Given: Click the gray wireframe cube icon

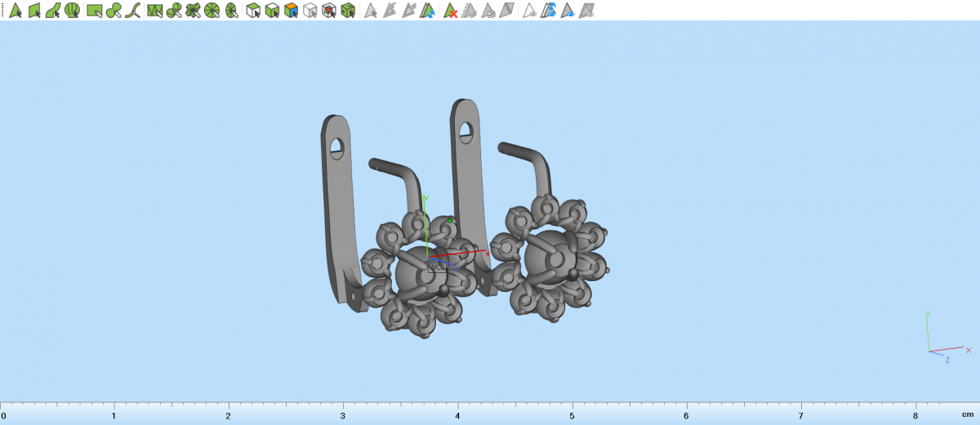Looking at the screenshot, I should [x=310, y=11].
